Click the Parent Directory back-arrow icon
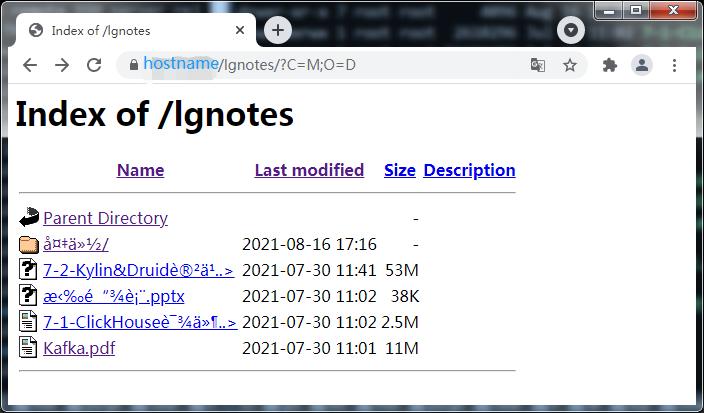Screen dimensions: 704x413 coord(28,218)
